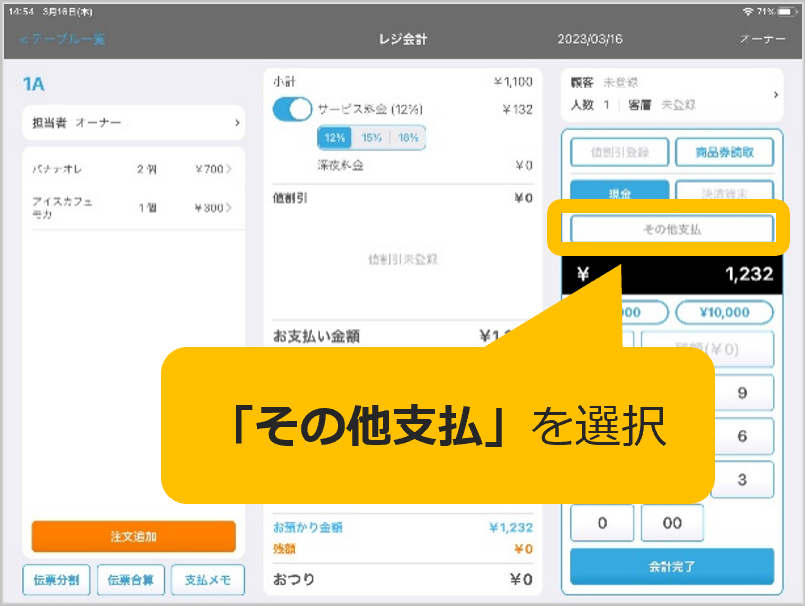The height and width of the screenshot is (606, 805).
Task: Click the orange 注文追加 add order button
Action: 133,537
